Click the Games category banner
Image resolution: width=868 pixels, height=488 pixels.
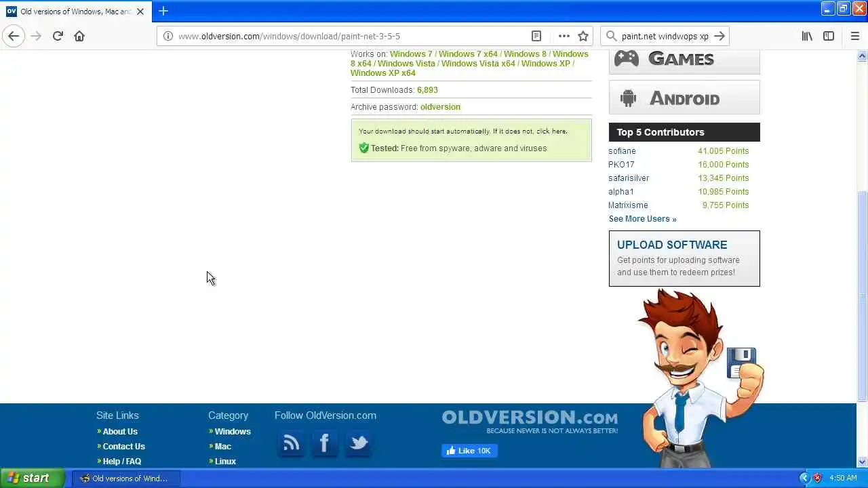point(684,60)
